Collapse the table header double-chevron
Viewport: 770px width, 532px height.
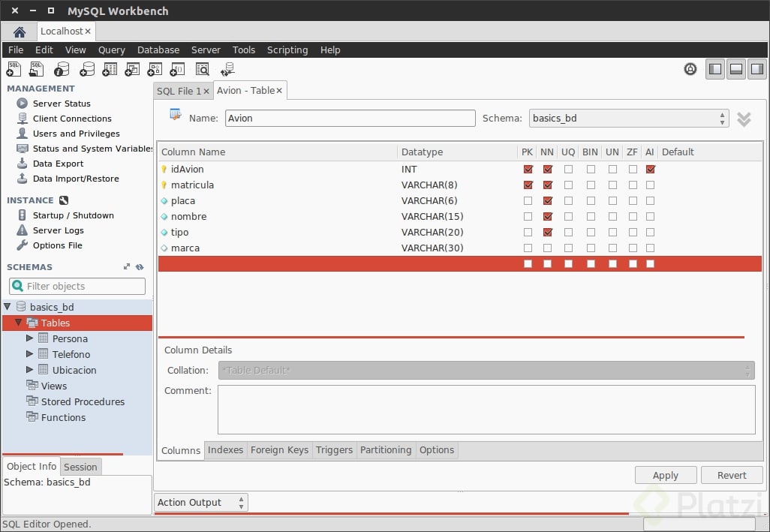[744, 119]
